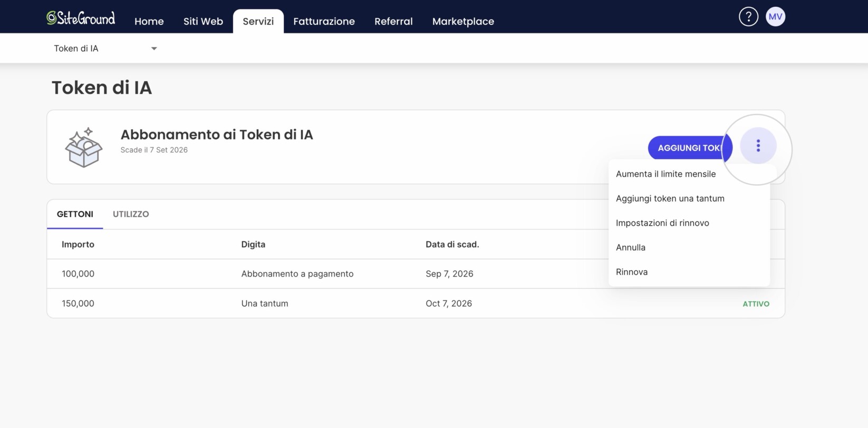Click the Una tantum cell
The width and height of the screenshot is (868, 428).
(x=265, y=303)
